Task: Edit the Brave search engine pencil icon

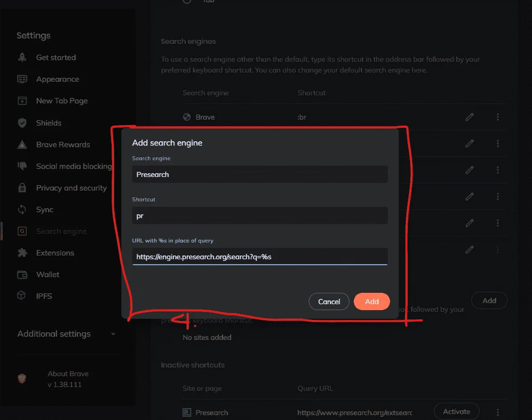Action: click(x=470, y=117)
